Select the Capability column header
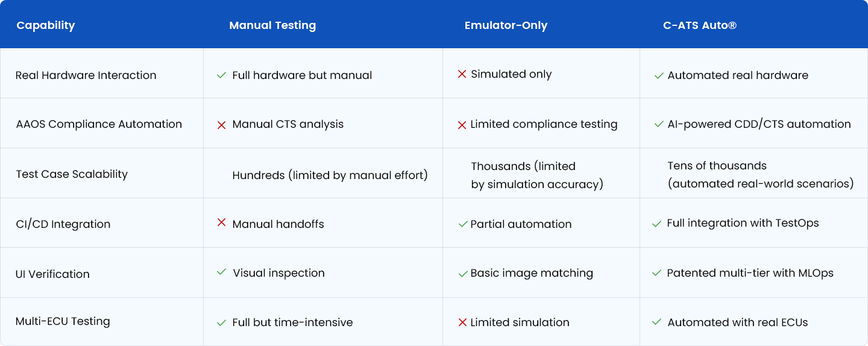The width and height of the screenshot is (868, 346). pos(46,25)
